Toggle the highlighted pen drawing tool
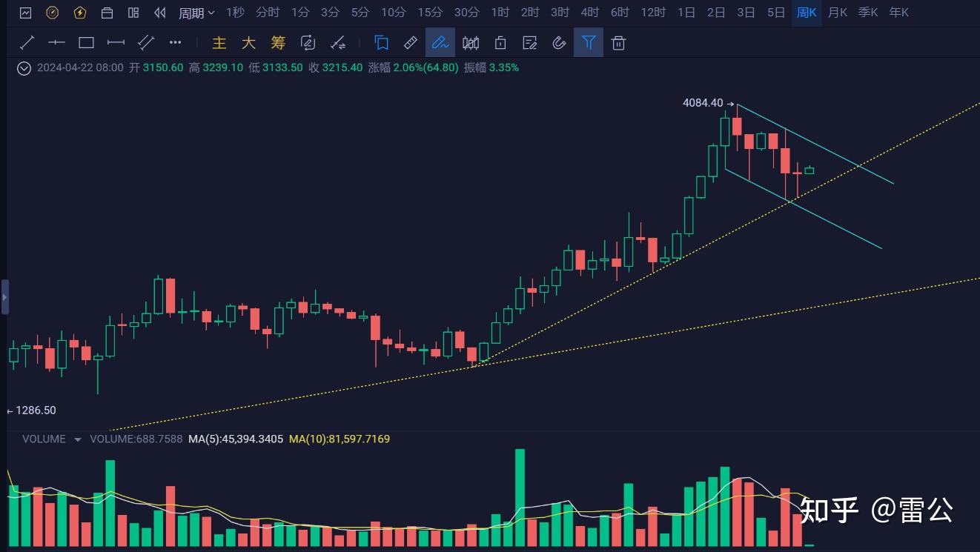This screenshot has height=552, width=980. [440, 42]
